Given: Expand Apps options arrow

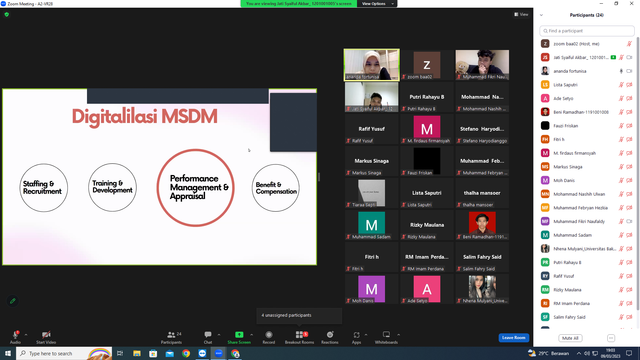Looking at the screenshot, I should [366, 335].
